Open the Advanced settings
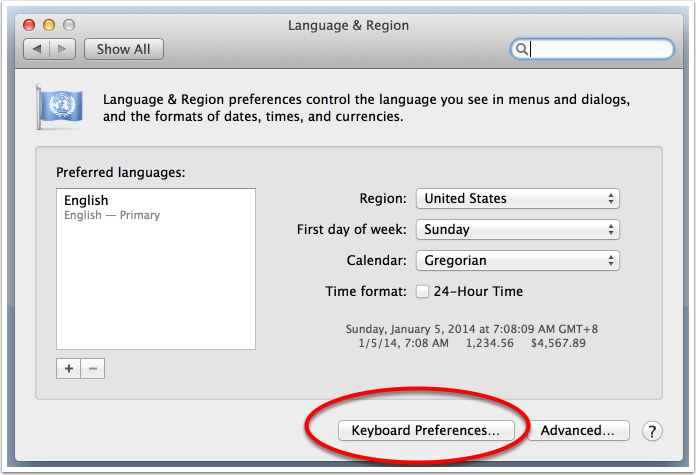 pyautogui.click(x=578, y=431)
